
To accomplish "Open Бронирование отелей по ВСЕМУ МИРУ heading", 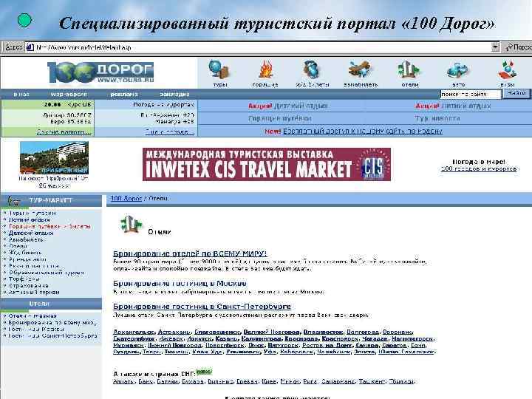I will click(190, 253).
